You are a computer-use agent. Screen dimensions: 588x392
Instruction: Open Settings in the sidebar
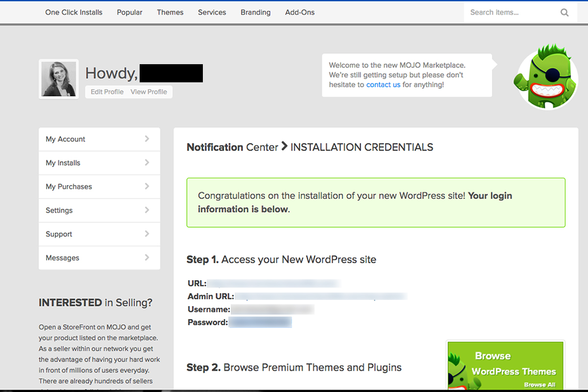[x=99, y=210]
